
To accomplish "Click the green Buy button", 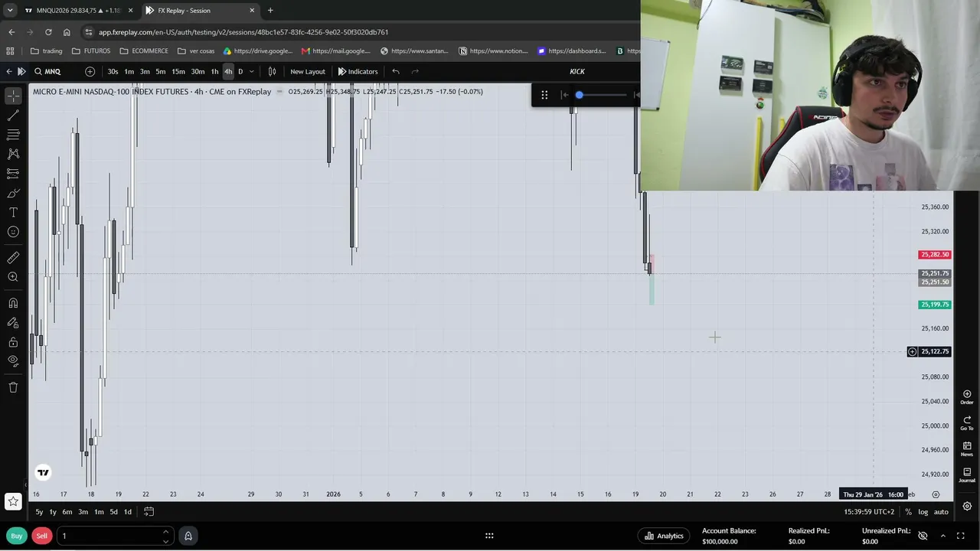I will pos(16,536).
